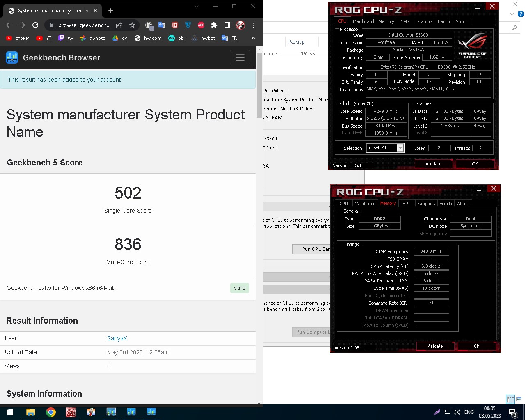
Task: Open Chrome profile avatar menu
Action: point(241,25)
